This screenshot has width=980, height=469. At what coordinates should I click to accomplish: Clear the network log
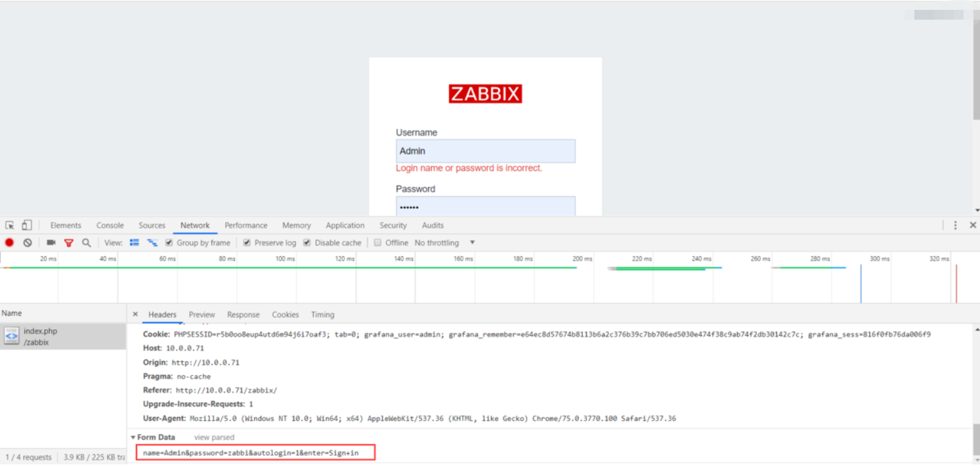28,242
